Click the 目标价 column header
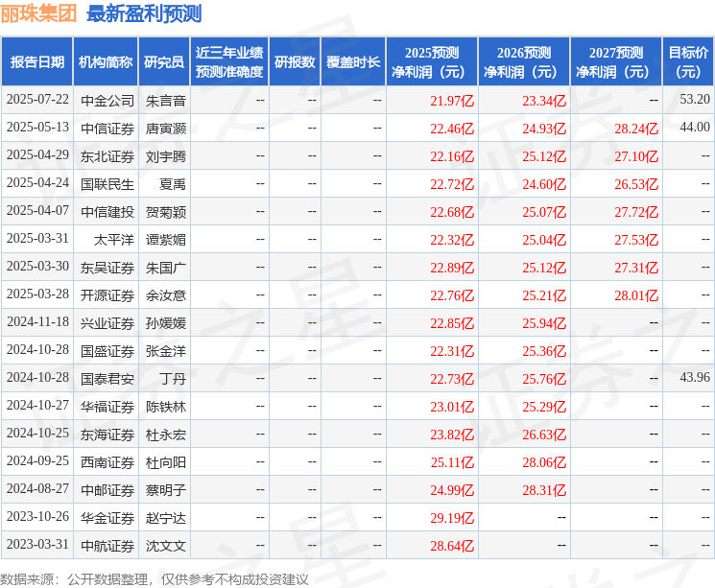This screenshot has height=588, width=715. coord(688,62)
